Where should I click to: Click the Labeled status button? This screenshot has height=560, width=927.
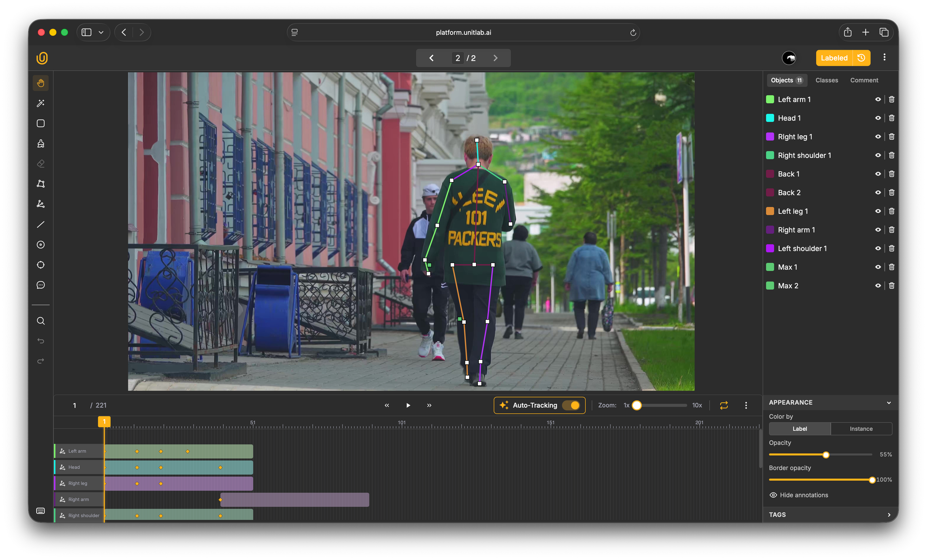point(834,58)
